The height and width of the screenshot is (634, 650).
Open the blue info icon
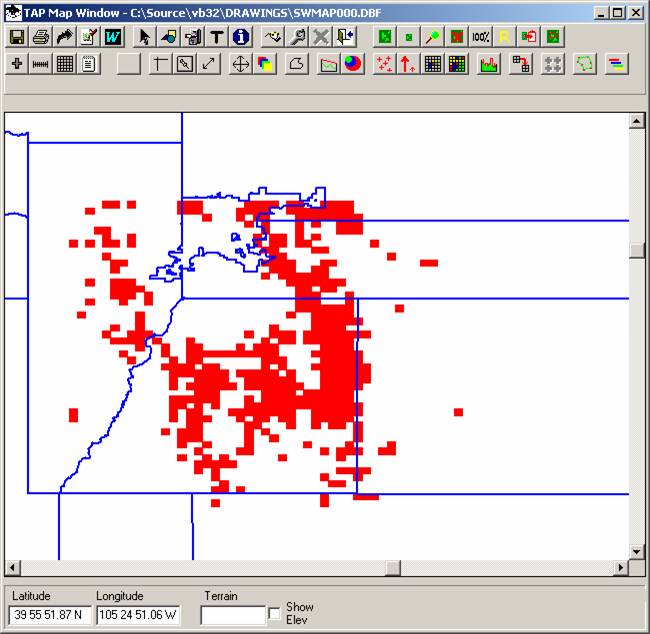(x=241, y=37)
